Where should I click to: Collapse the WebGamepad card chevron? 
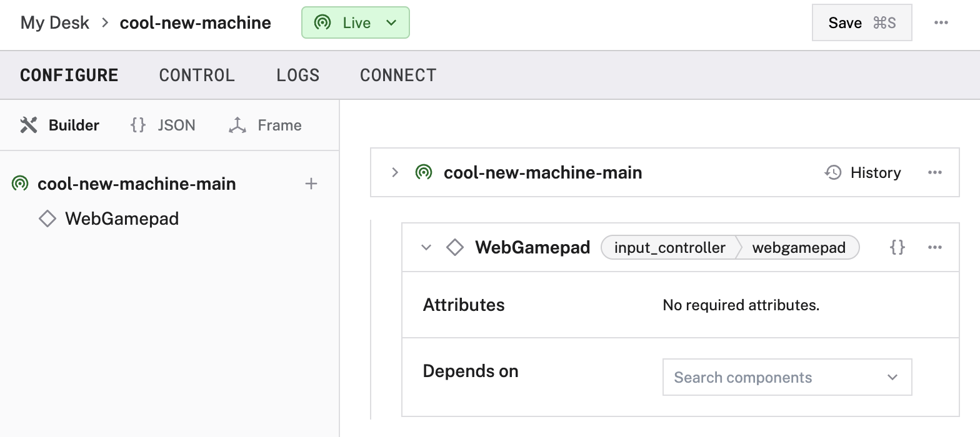(x=426, y=247)
